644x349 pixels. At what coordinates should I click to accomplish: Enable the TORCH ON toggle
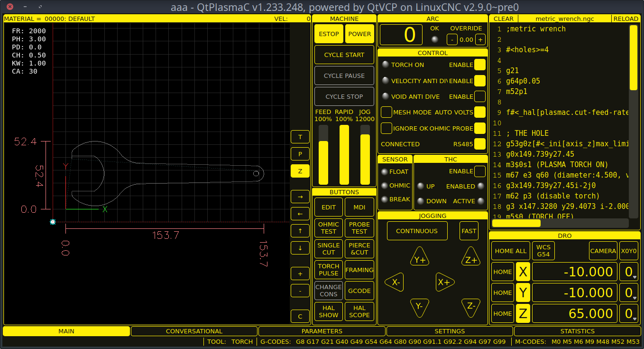pyautogui.click(x=479, y=65)
